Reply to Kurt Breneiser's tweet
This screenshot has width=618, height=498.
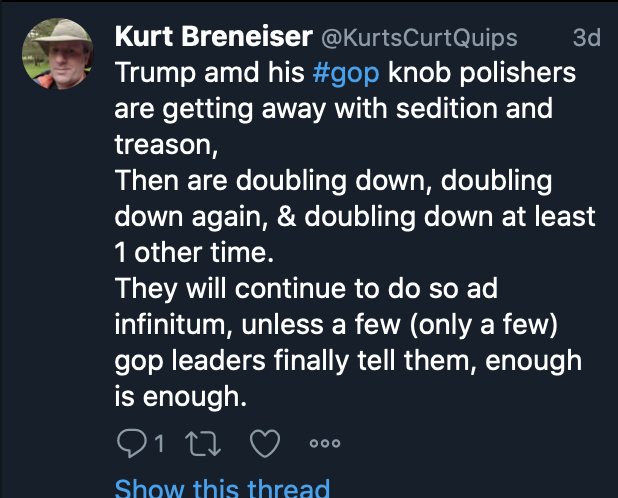click(x=132, y=442)
